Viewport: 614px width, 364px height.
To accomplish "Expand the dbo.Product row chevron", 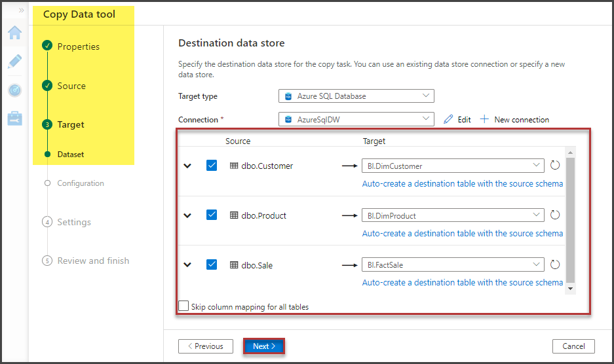I will tap(187, 215).
